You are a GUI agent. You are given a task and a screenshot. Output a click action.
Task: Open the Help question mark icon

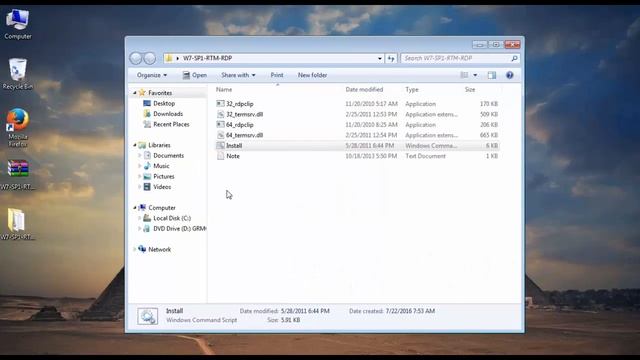[x=509, y=75]
